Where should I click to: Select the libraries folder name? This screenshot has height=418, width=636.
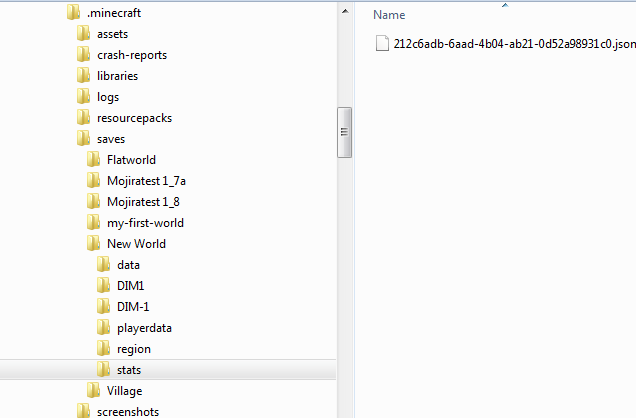coord(117,76)
